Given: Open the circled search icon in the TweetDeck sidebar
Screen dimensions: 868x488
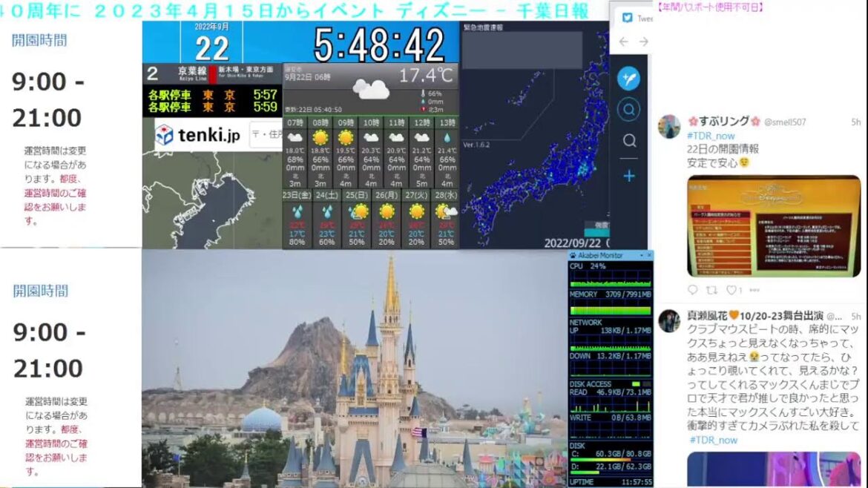Looking at the screenshot, I should (x=629, y=110).
